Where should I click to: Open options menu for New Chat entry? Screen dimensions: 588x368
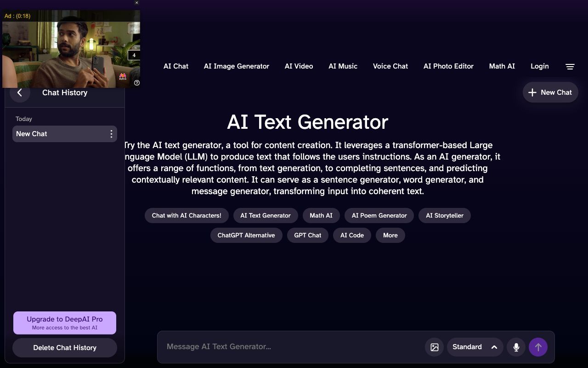[x=111, y=134]
